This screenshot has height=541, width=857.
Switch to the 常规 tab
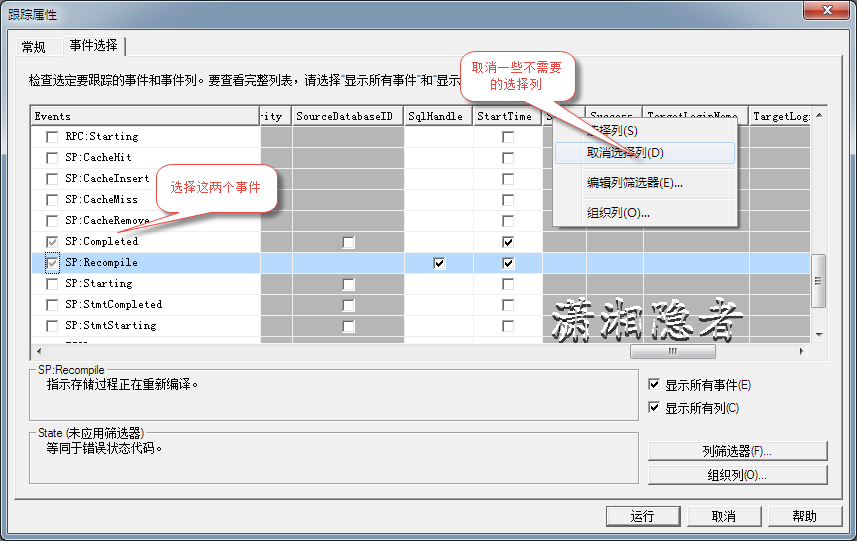[34, 47]
